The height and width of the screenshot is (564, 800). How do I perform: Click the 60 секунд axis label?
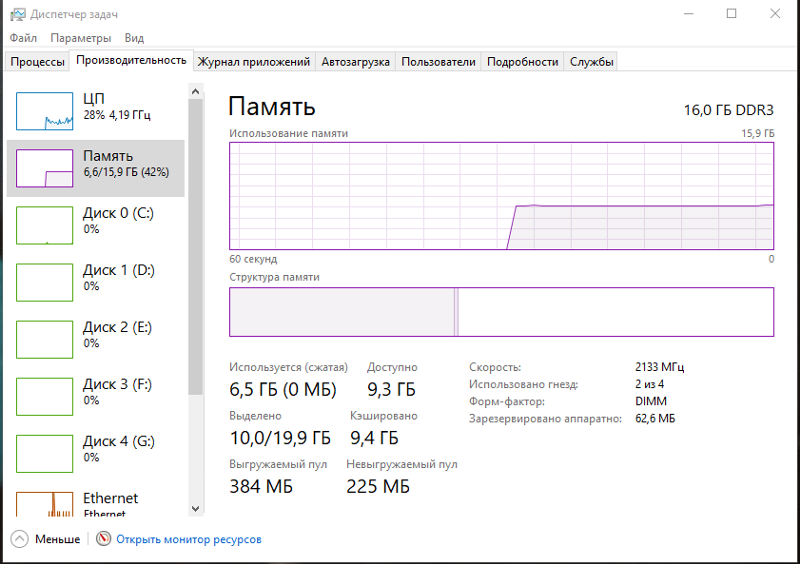tap(253, 259)
